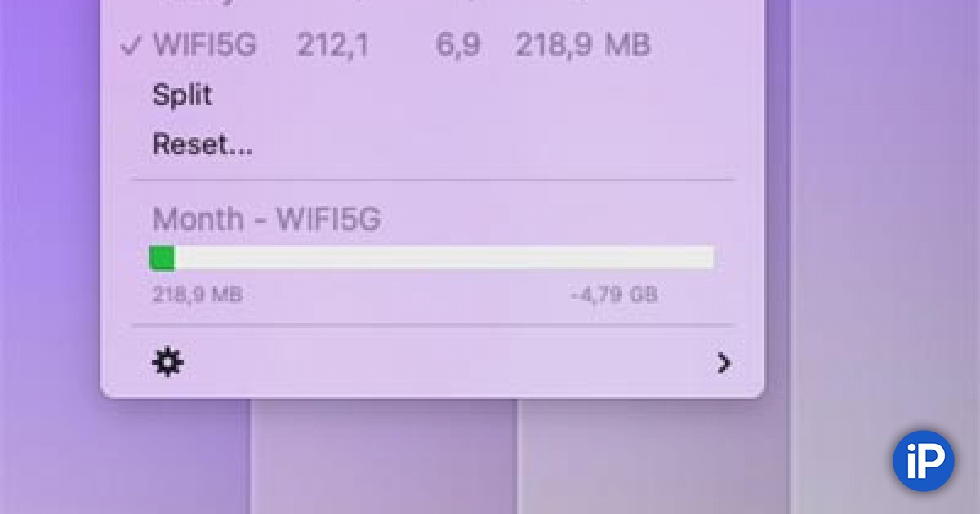Screen dimensions: 980x514
Task: Click the divider line above the gear icon
Action: click(434, 325)
